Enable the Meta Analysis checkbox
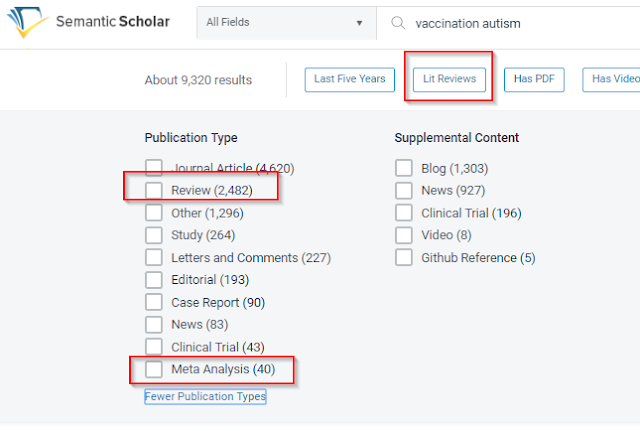 click(x=154, y=369)
